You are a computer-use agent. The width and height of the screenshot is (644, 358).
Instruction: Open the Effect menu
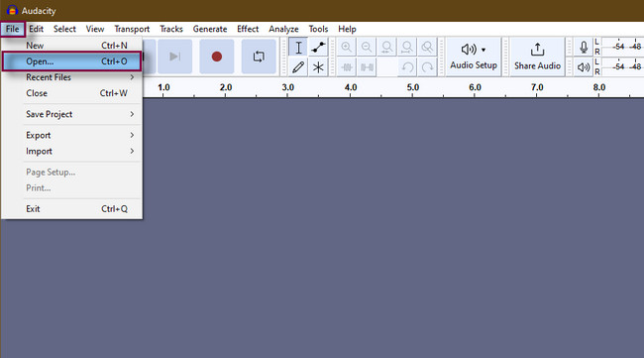pos(248,29)
